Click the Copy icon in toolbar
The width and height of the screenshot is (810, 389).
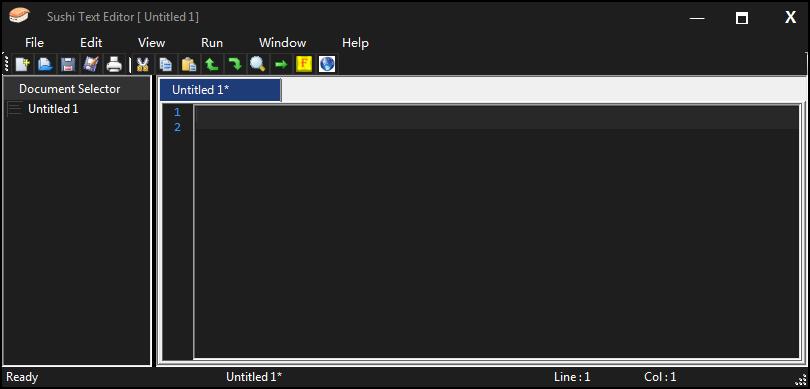165,65
